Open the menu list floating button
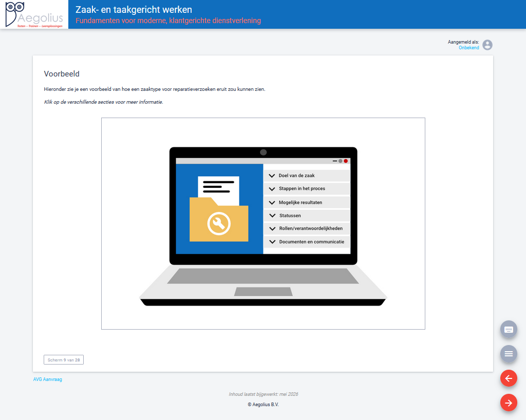Viewport: 526px width, 420px height. 509,354
